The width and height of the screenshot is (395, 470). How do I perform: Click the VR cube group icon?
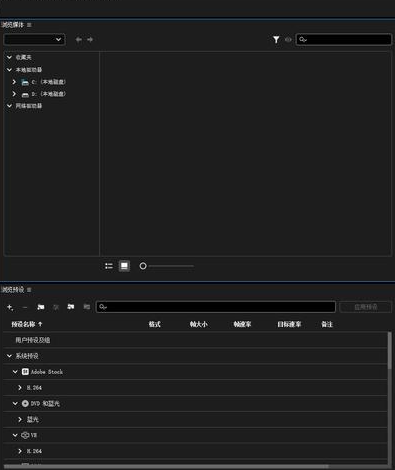(25, 435)
